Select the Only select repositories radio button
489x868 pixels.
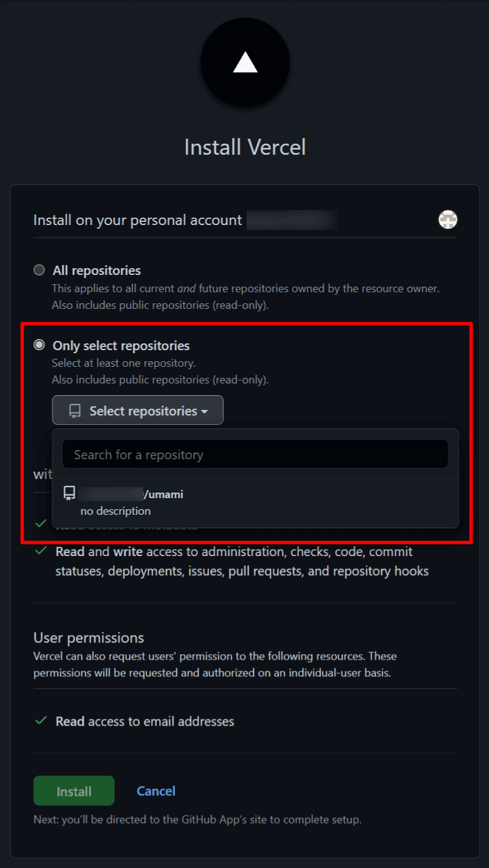(39, 345)
